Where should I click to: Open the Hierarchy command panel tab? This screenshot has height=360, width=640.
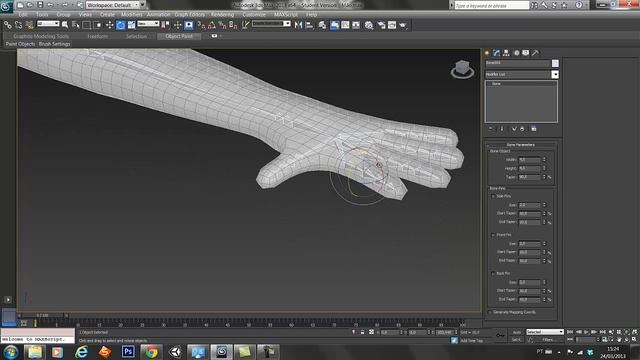(x=507, y=53)
